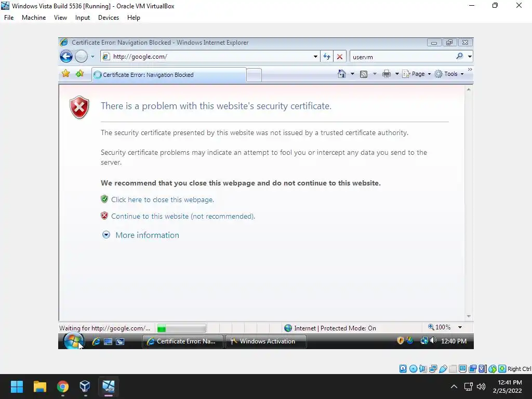Open Windows 11 Start button
532x399 pixels.
(17, 387)
